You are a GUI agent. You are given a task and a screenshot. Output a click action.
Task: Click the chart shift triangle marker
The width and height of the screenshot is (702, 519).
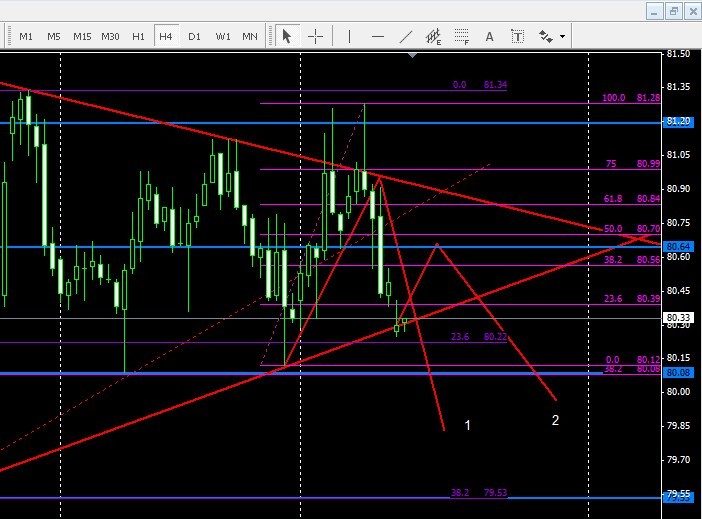pos(412,56)
